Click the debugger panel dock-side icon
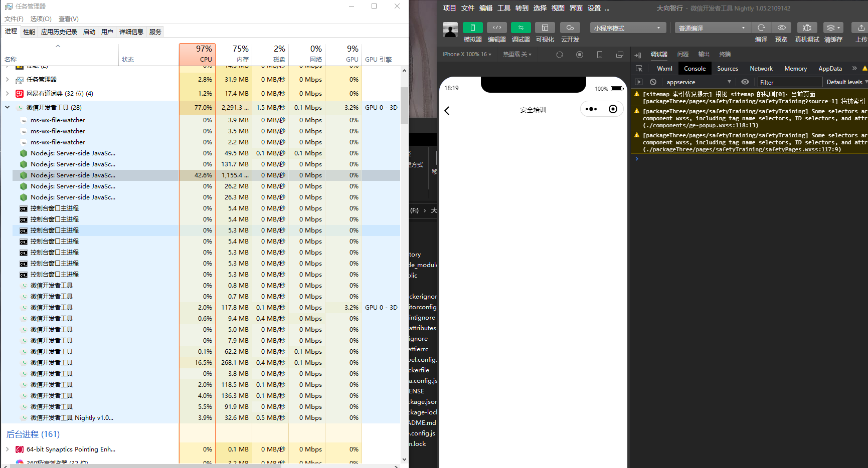Image resolution: width=868 pixels, height=468 pixels. 638,55
